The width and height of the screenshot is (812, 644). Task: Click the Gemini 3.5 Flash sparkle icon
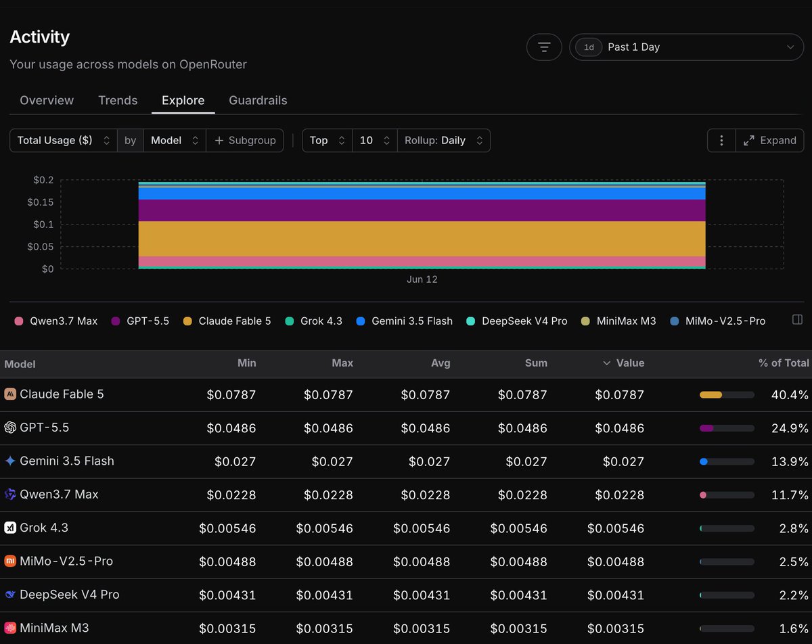(x=10, y=461)
